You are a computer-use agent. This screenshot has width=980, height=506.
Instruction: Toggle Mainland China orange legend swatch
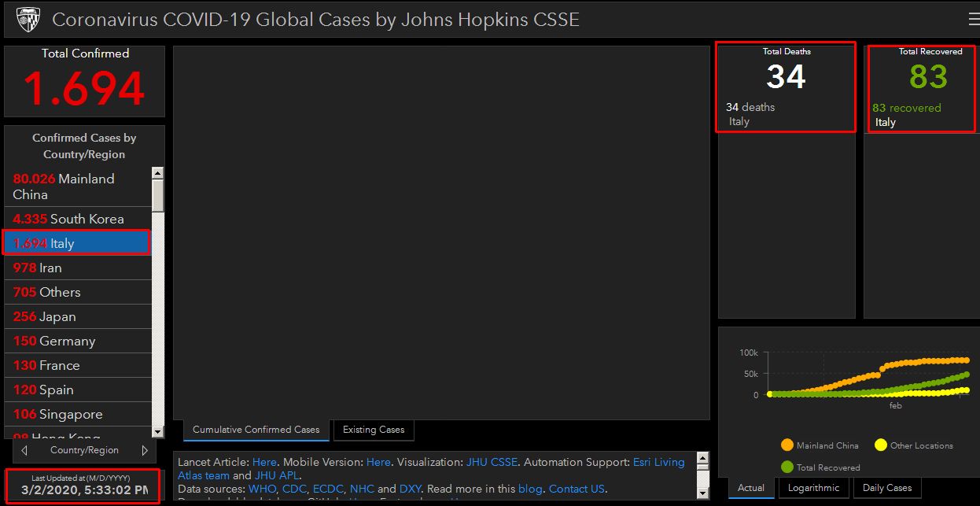coord(787,445)
